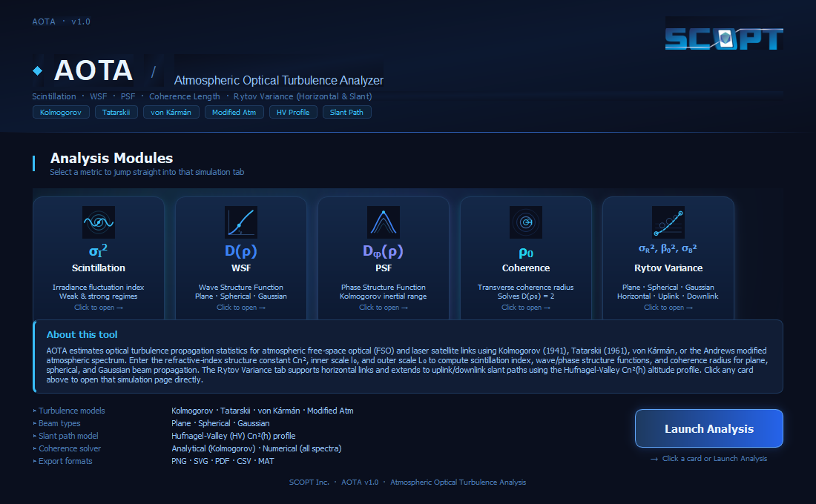Select the PSF peak curve icon
816x504 pixels.
click(384, 222)
